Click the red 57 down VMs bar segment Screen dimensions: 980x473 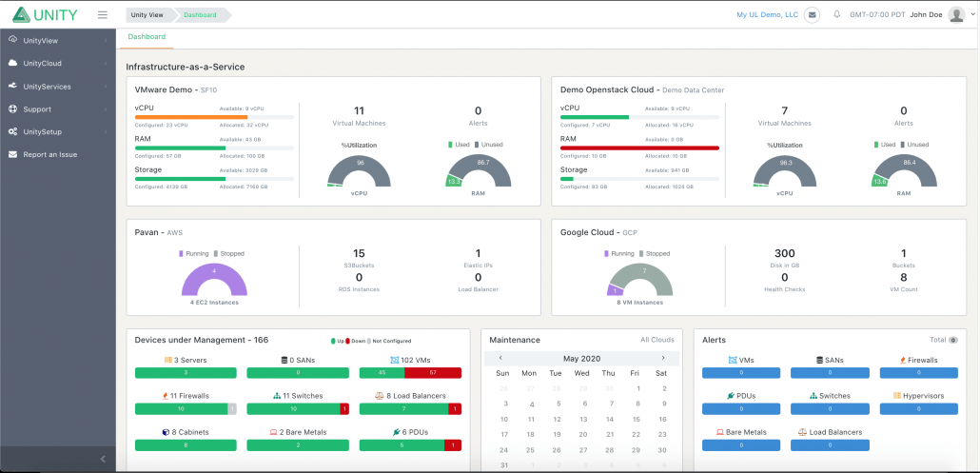tap(433, 373)
